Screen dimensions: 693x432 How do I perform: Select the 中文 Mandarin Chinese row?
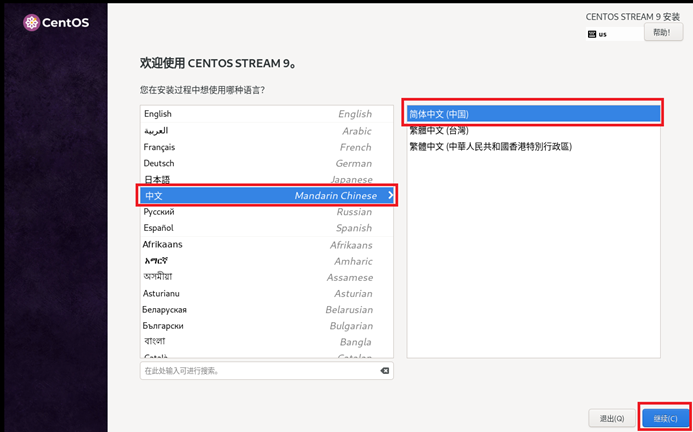[x=267, y=195]
